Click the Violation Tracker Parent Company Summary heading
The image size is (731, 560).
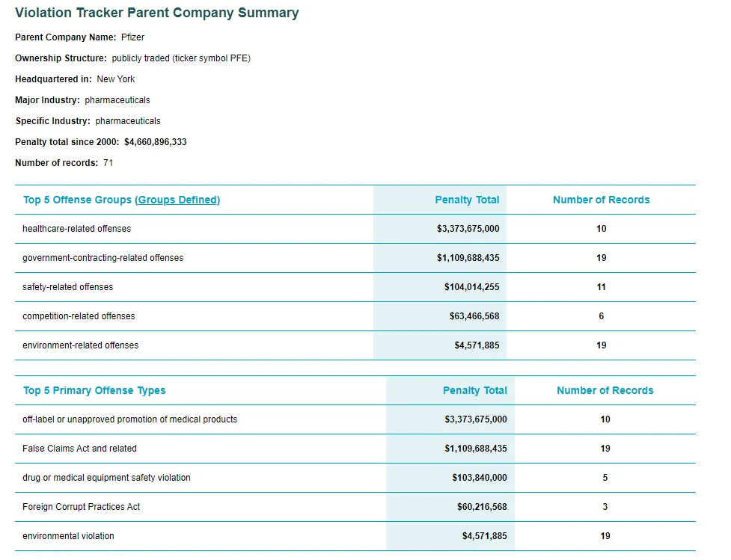pyautogui.click(x=156, y=13)
